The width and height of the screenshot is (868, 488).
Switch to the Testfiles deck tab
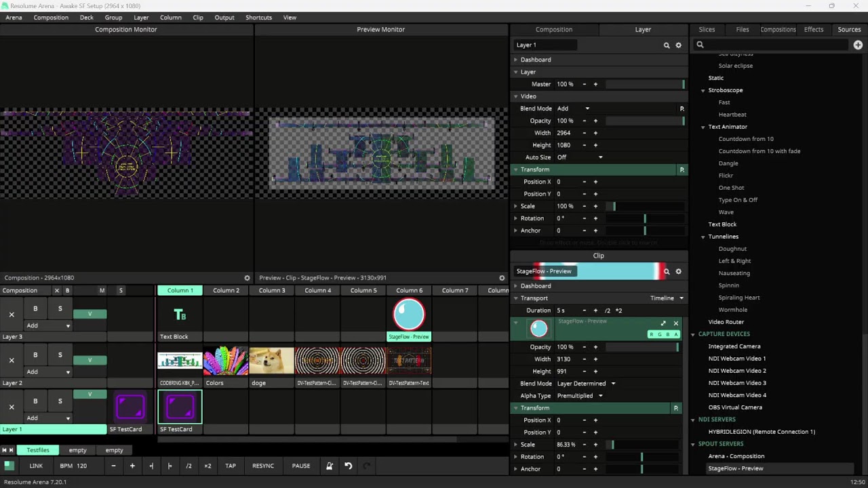coord(38,450)
